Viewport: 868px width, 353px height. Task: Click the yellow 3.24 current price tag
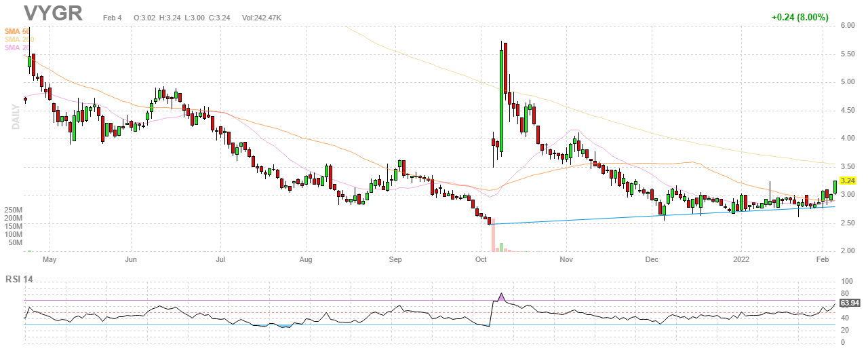tap(848, 181)
